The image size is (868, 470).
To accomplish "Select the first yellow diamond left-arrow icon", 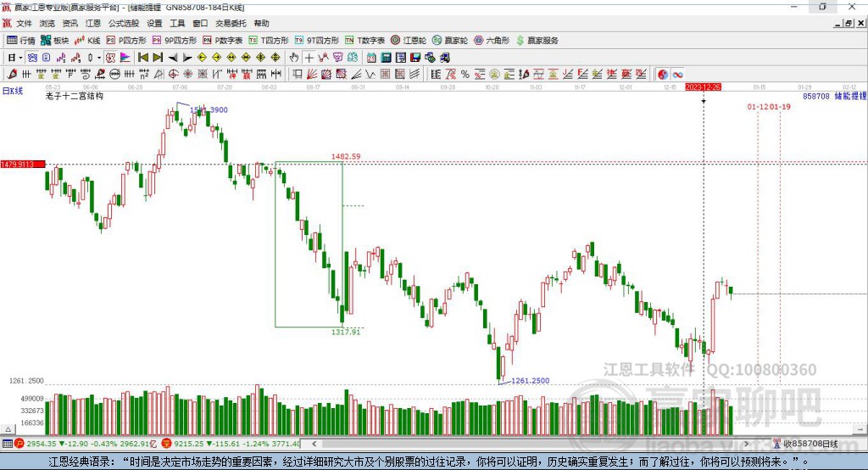I will (x=202, y=58).
